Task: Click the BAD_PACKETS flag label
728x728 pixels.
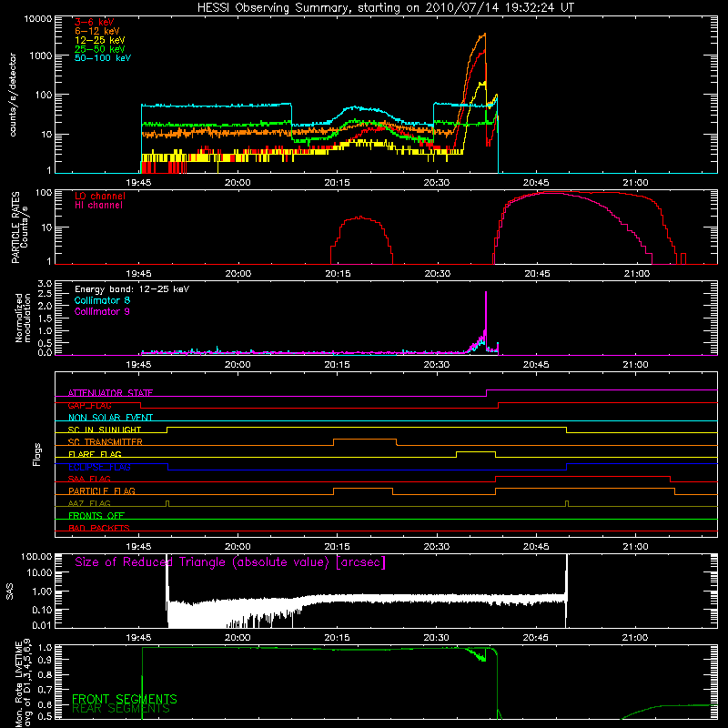Action: (99, 528)
